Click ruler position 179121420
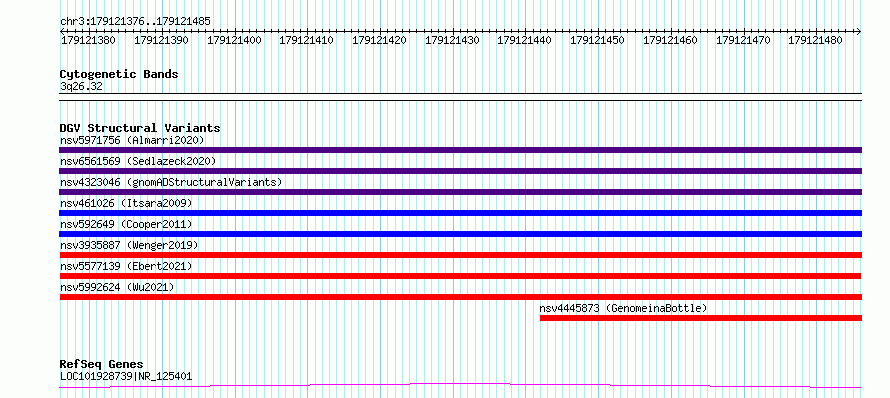This screenshot has width=890, height=398. [x=379, y=40]
